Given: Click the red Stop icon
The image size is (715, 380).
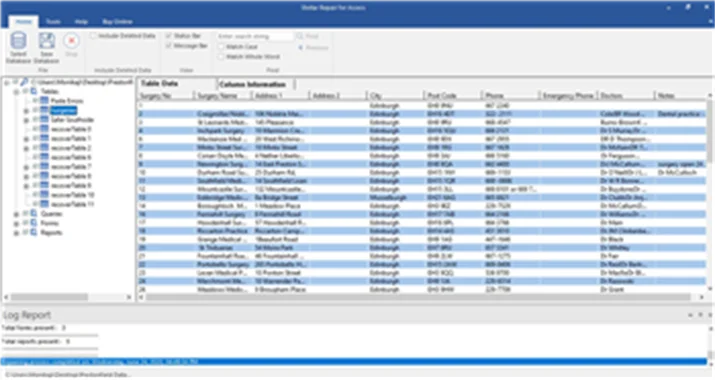Looking at the screenshot, I should pos(71,41).
